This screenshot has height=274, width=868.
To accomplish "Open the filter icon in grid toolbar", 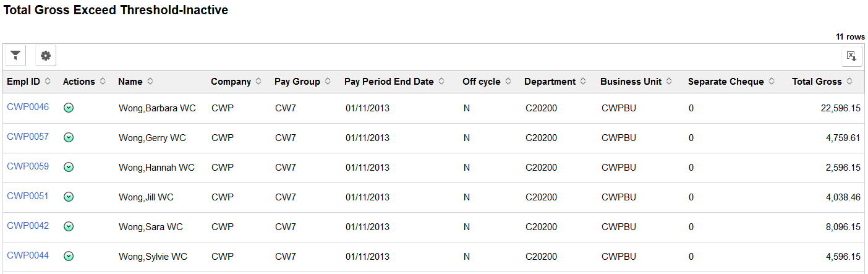I will click(15, 56).
